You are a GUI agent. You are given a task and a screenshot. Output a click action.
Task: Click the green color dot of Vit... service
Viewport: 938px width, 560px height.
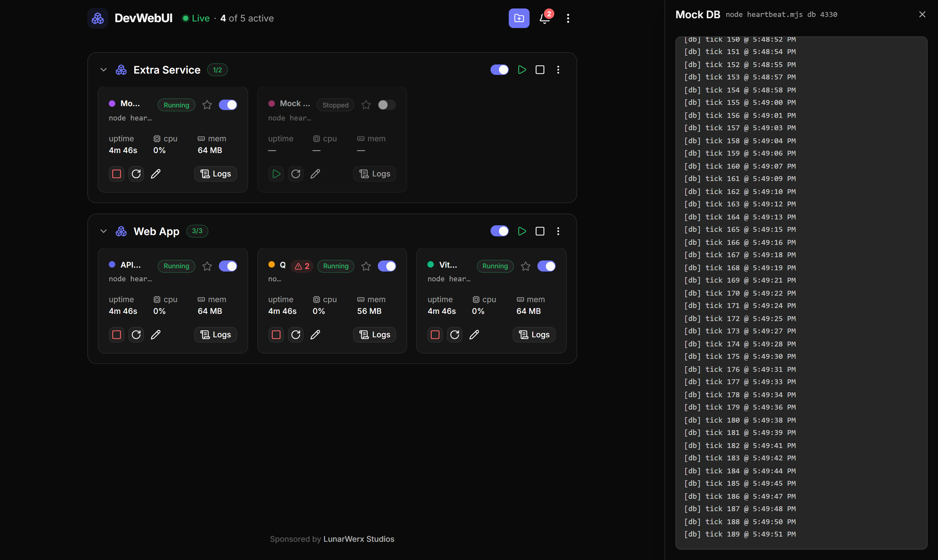click(x=430, y=264)
